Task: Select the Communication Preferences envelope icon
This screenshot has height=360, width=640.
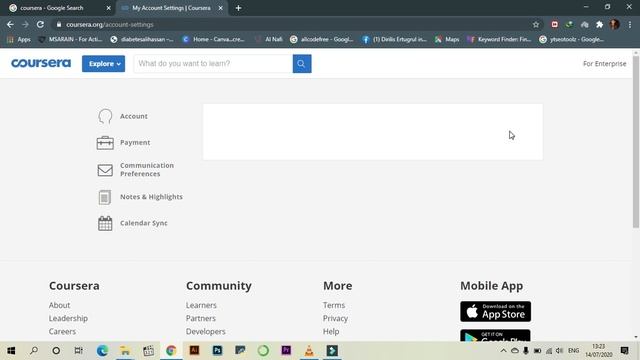Action: point(105,170)
